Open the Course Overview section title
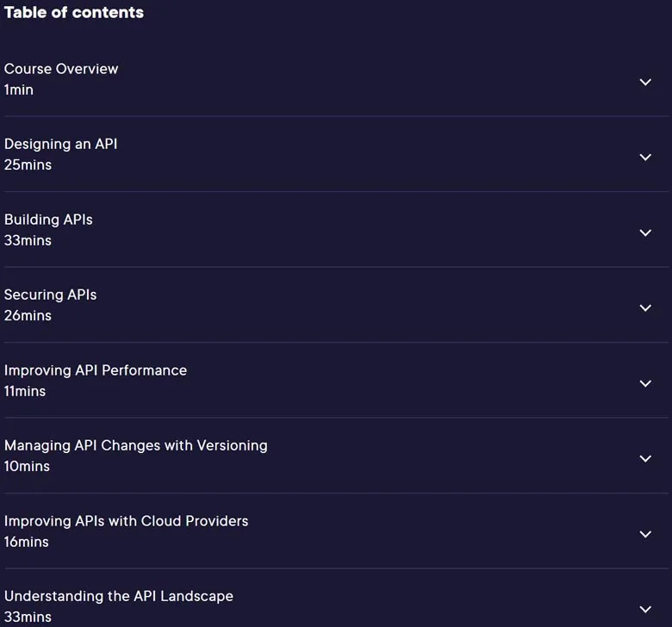This screenshot has height=627, width=672. (61, 69)
